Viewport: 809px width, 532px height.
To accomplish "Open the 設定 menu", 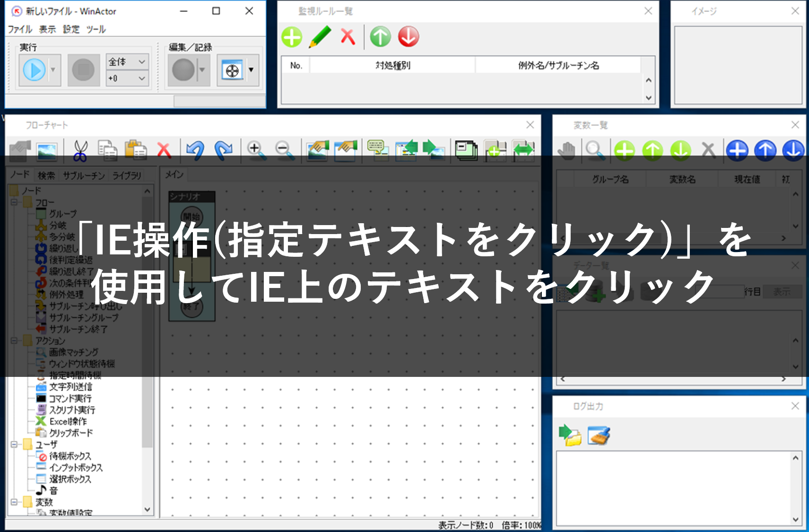I will pyautogui.click(x=71, y=29).
